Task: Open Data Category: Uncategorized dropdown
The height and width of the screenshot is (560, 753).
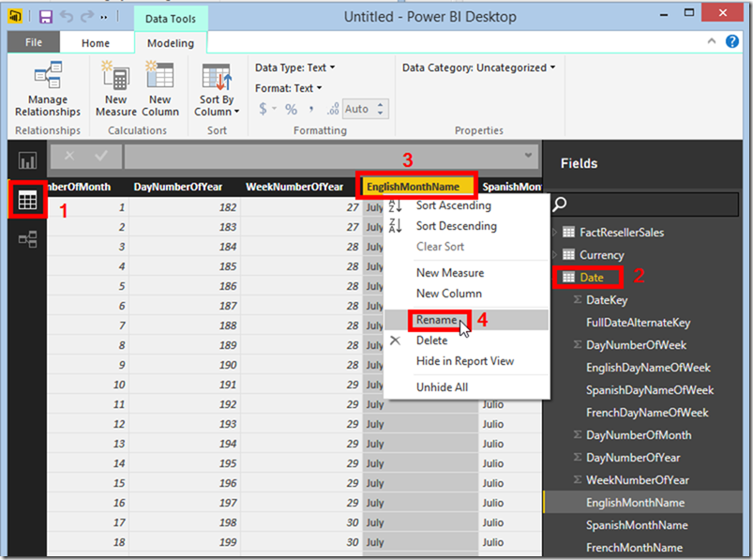Action: click(x=479, y=68)
